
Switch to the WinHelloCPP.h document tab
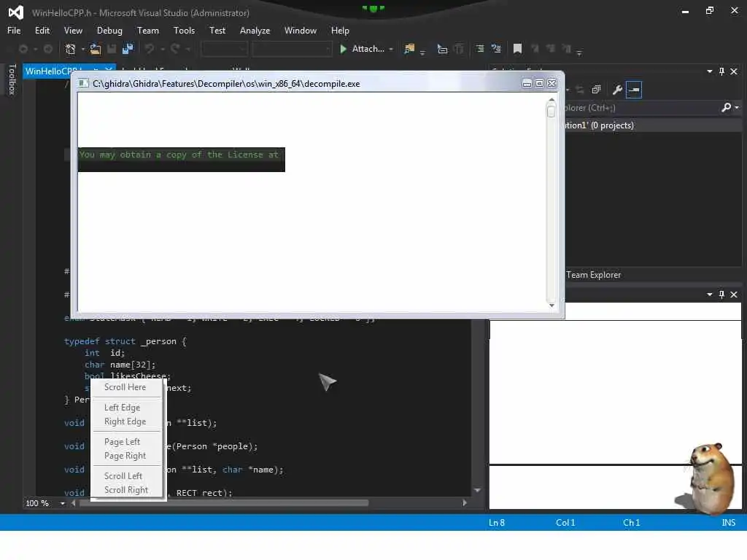tap(51, 71)
